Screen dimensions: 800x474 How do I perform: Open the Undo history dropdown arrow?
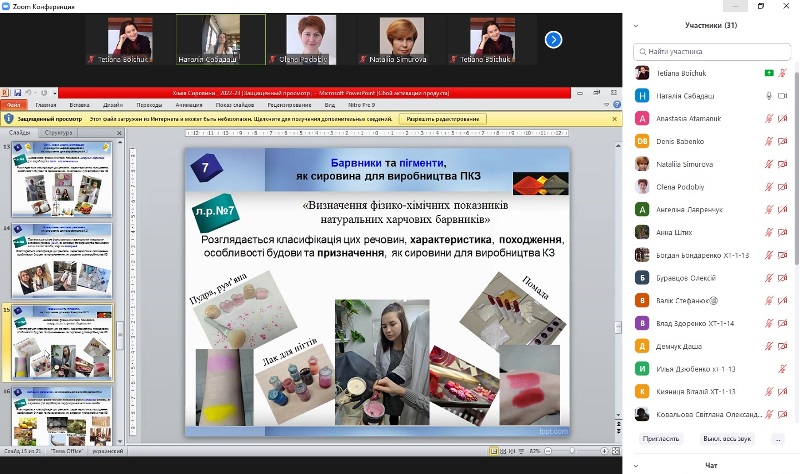pos(35,93)
